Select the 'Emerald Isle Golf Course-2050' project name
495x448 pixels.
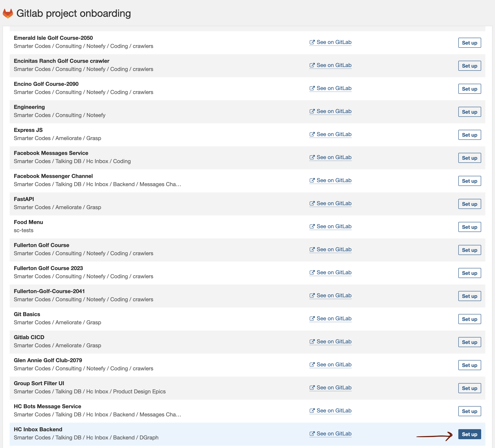point(53,38)
